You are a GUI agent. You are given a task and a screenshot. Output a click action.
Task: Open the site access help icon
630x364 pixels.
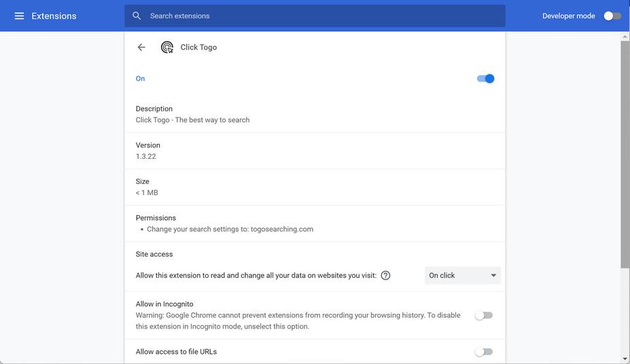tap(385, 275)
